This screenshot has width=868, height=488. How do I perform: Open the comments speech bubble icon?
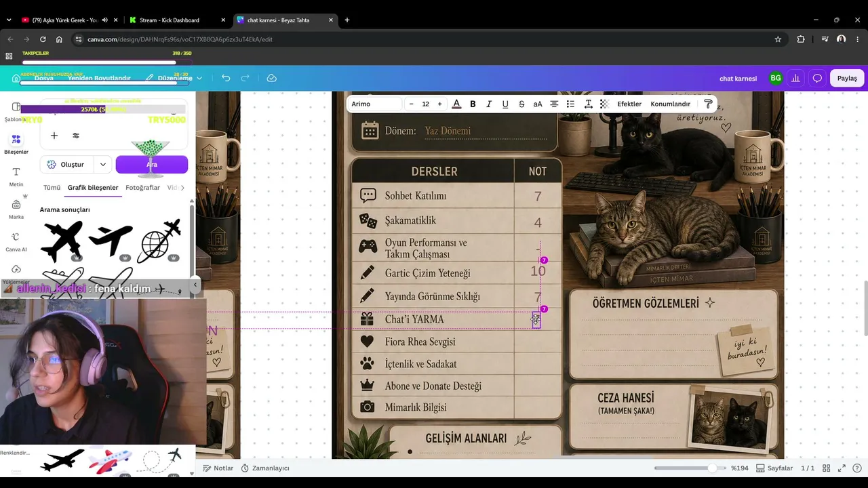click(817, 78)
